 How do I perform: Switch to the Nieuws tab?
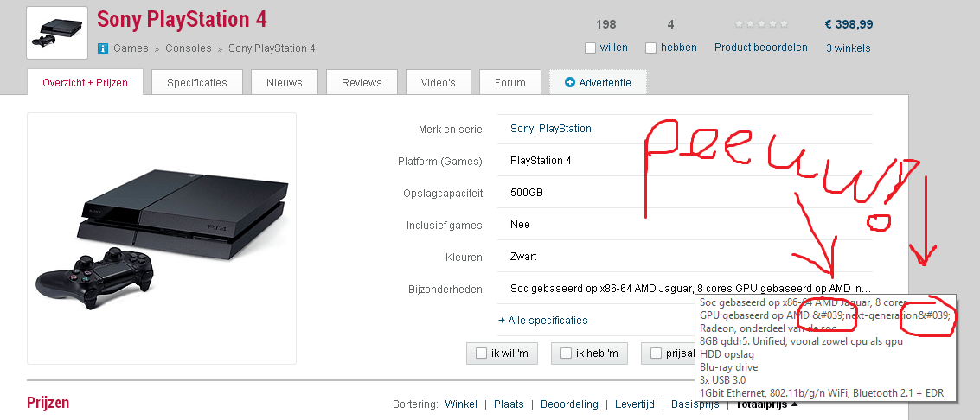coord(285,82)
